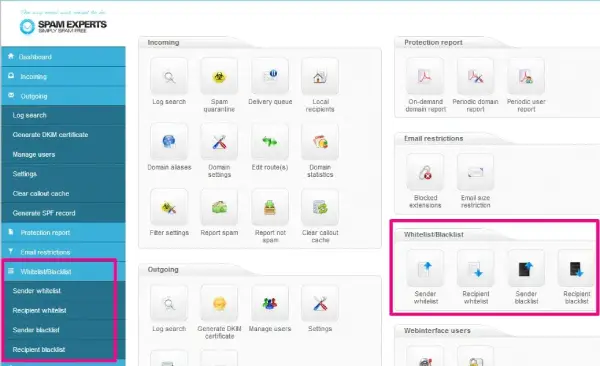The height and width of the screenshot is (366, 600).
Task: Open the Spam quarantine icon
Action: [219, 76]
